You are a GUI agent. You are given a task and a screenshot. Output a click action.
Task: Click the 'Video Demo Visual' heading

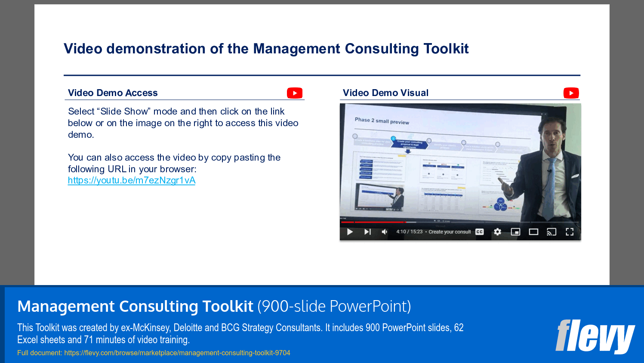tap(385, 93)
